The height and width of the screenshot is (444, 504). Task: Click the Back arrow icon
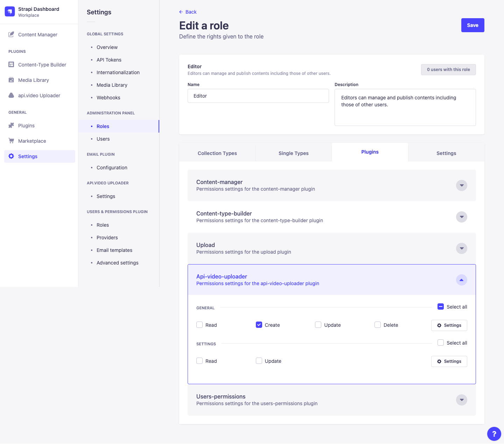(181, 12)
